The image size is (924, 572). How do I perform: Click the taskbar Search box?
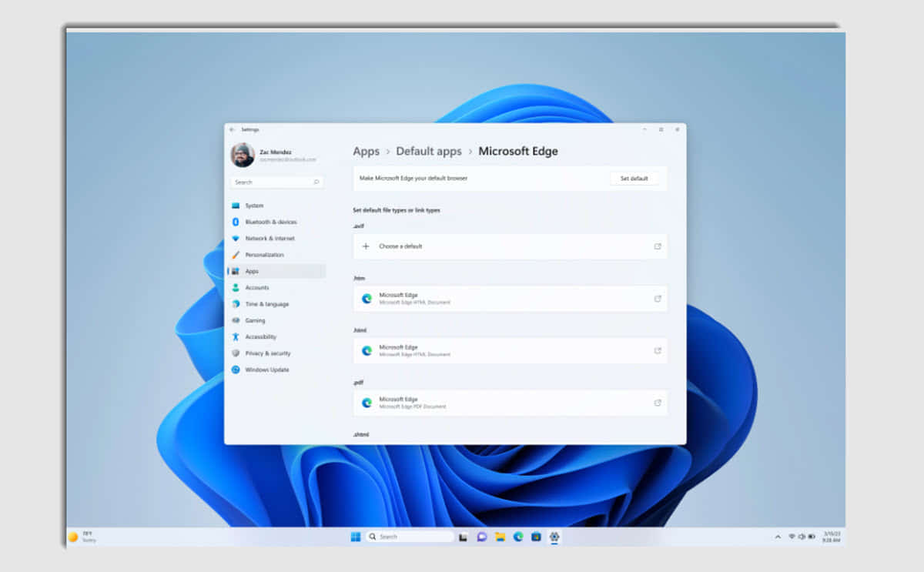pyautogui.click(x=410, y=537)
